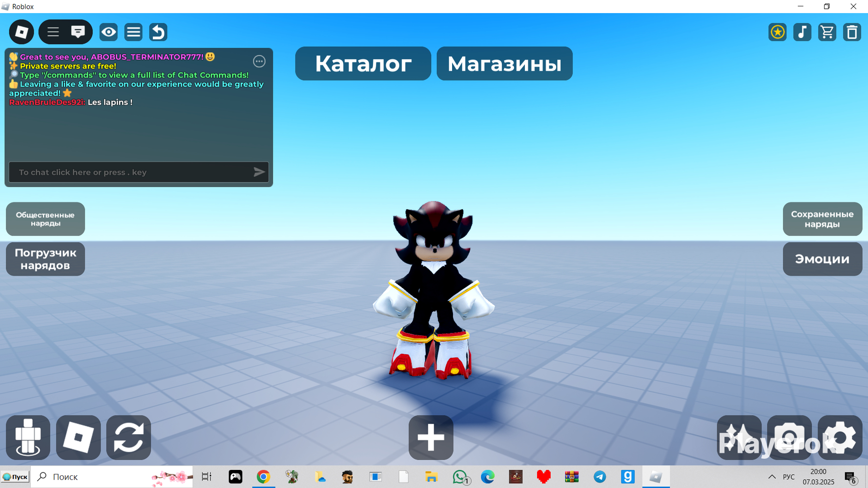The height and width of the screenshot is (488, 868).
Task: Click the refresh arrows icon button
Action: [129, 438]
